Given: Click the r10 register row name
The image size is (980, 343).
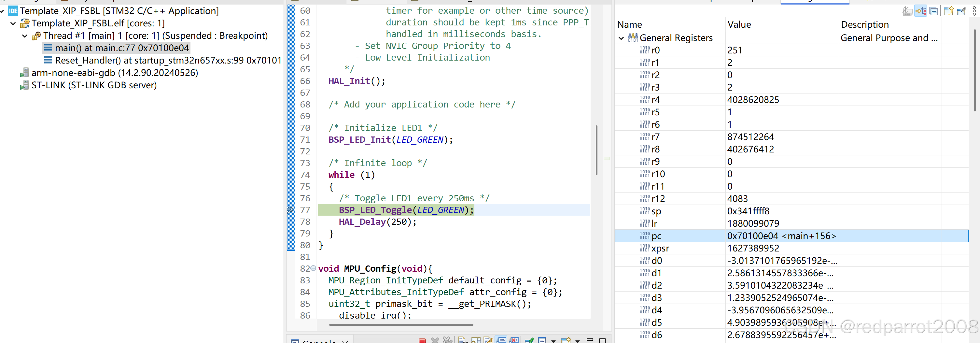Looking at the screenshot, I should (658, 174).
